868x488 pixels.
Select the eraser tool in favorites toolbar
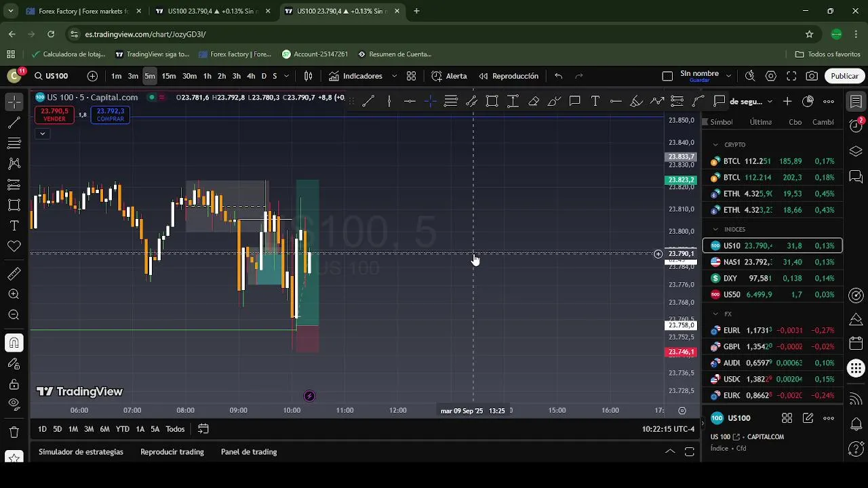point(534,102)
